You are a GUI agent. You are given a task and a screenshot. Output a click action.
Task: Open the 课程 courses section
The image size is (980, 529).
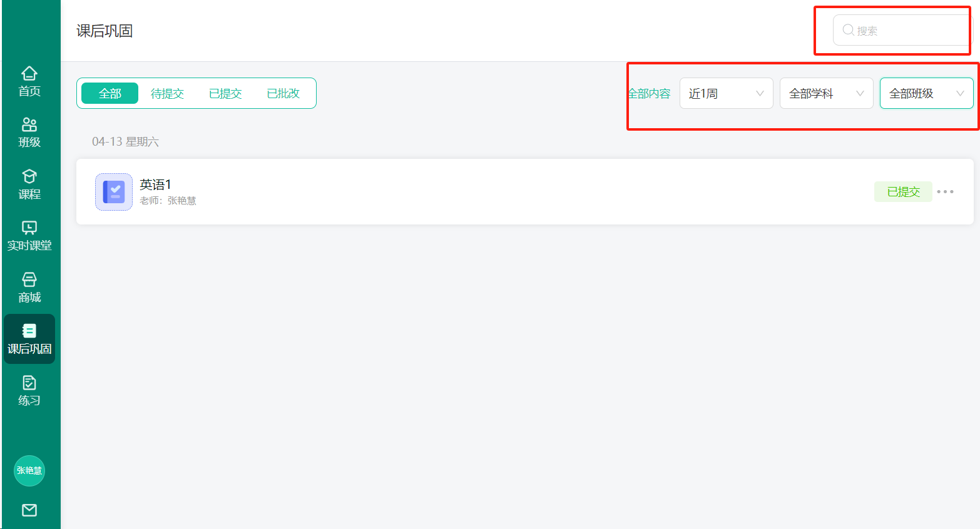29,184
